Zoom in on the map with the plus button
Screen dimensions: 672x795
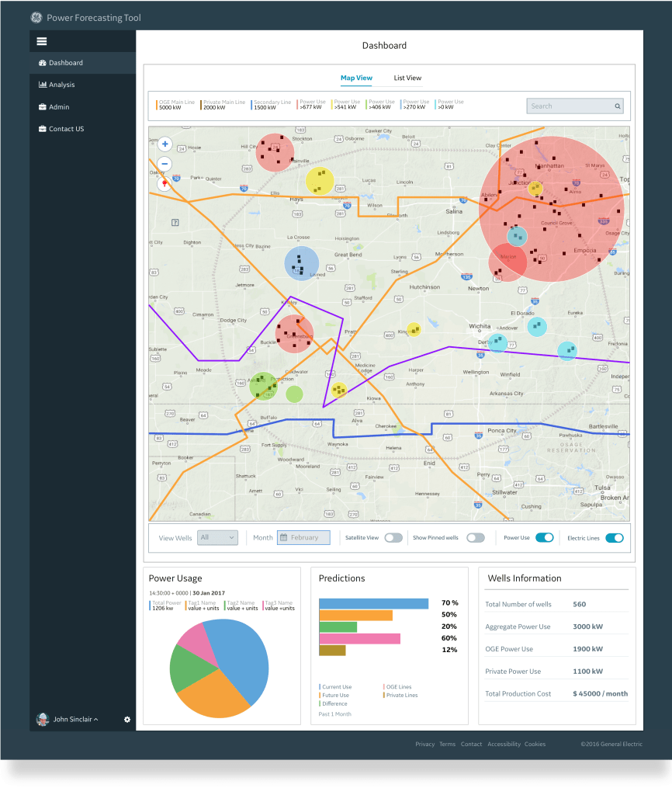tap(165, 144)
